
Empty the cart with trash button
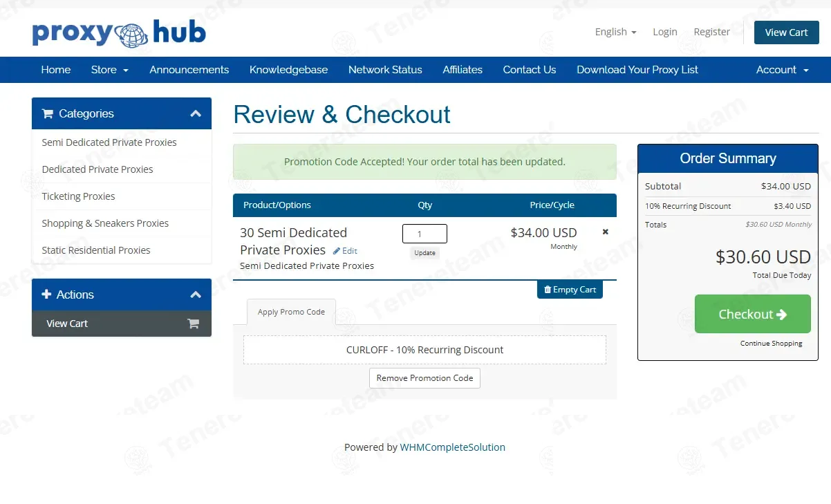tap(570, 290)
